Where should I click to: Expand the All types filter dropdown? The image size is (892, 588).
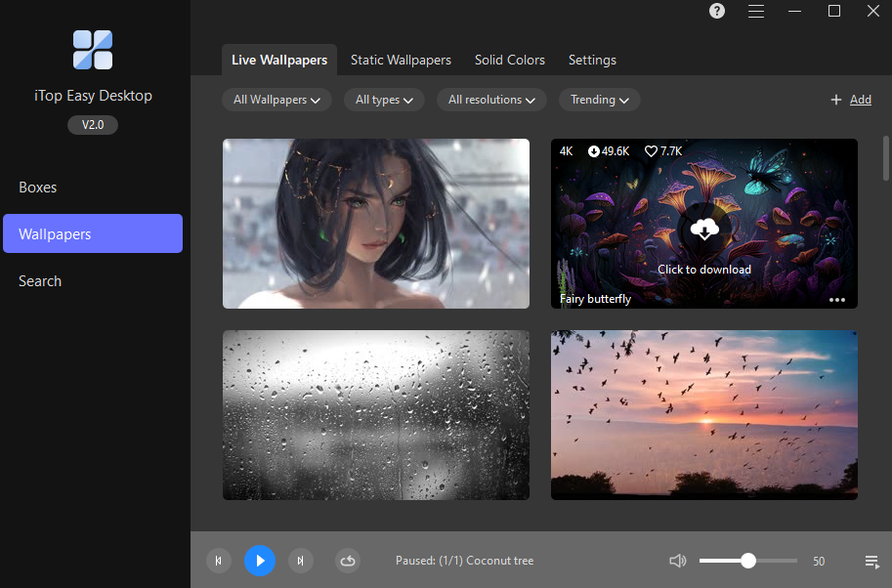[384, 100]
